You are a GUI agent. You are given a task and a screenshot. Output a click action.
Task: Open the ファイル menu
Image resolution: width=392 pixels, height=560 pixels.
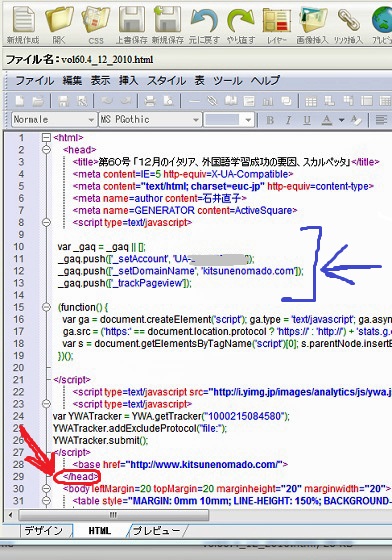click(x=35, y=80)
